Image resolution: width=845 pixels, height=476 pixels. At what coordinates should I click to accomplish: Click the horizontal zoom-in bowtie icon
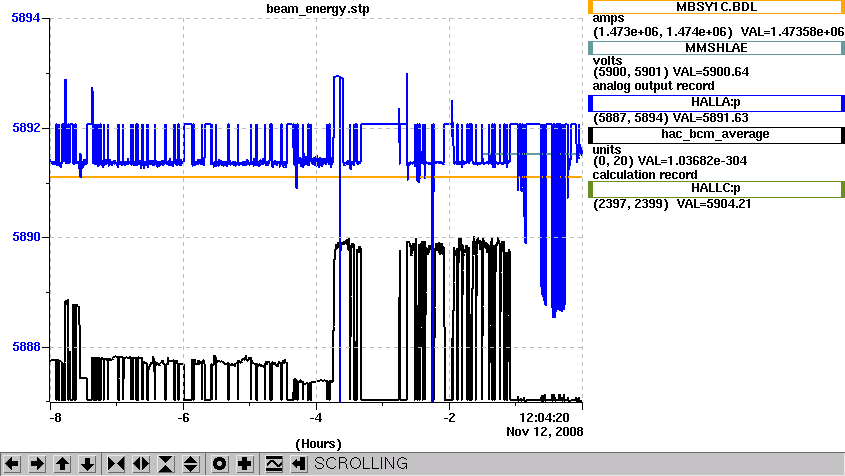tap(116, 464)
